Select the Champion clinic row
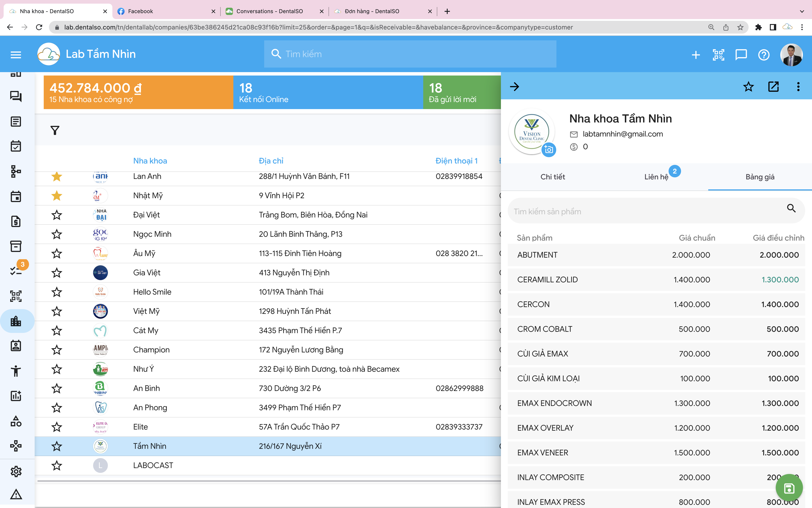This screenshot has height=508, width=812. pos(268,350)
